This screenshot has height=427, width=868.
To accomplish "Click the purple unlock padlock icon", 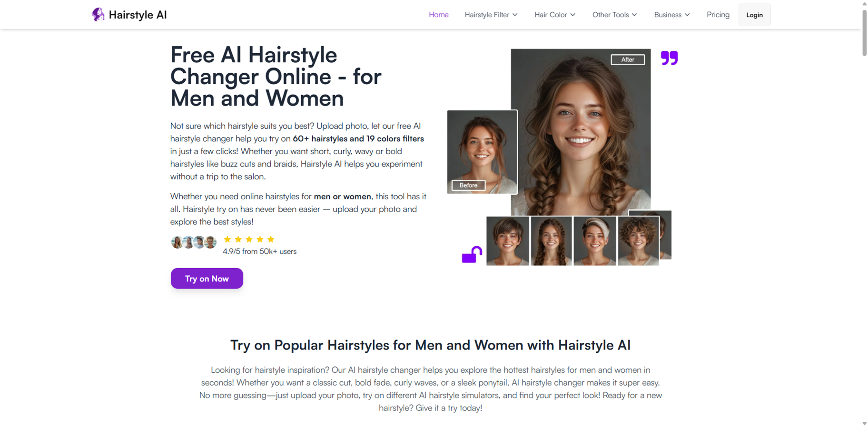I will pyautogui.click(x=472, y=254).
